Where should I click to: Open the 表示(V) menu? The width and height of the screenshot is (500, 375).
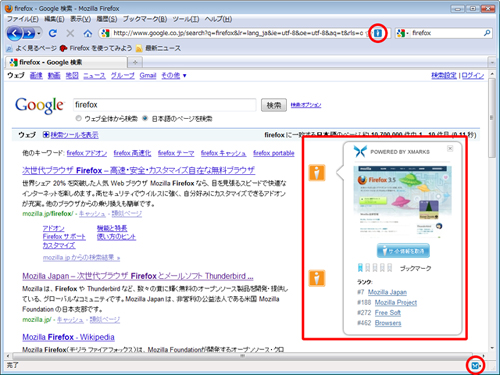[80, 19]
